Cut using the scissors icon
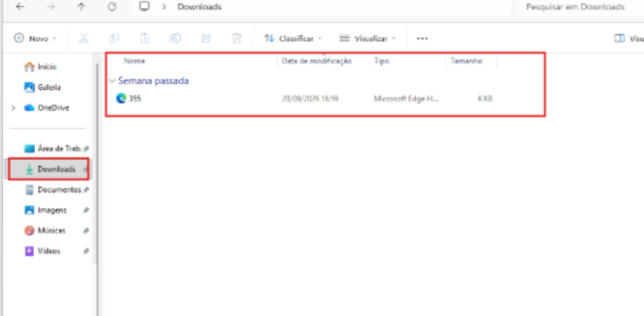 point(83,38)
